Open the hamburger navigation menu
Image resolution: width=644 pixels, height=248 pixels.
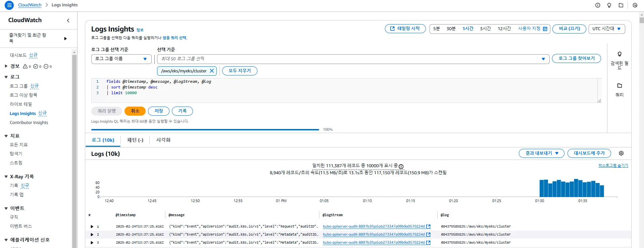(9, 5)
